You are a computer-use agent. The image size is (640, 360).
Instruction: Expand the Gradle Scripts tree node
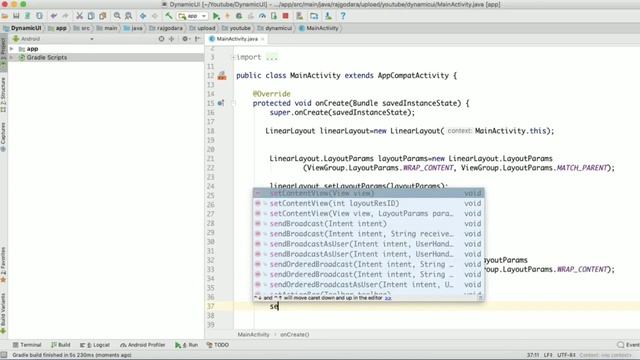(12, 58)
